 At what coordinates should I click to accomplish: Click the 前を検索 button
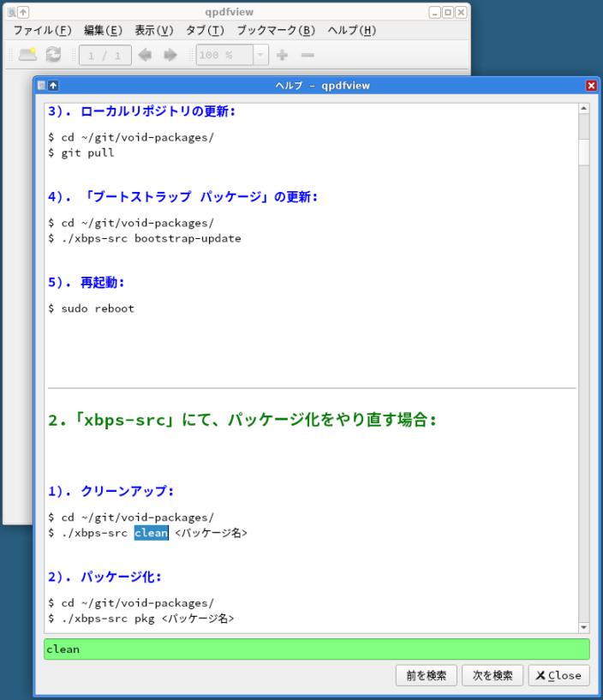(x=427, y=675)
